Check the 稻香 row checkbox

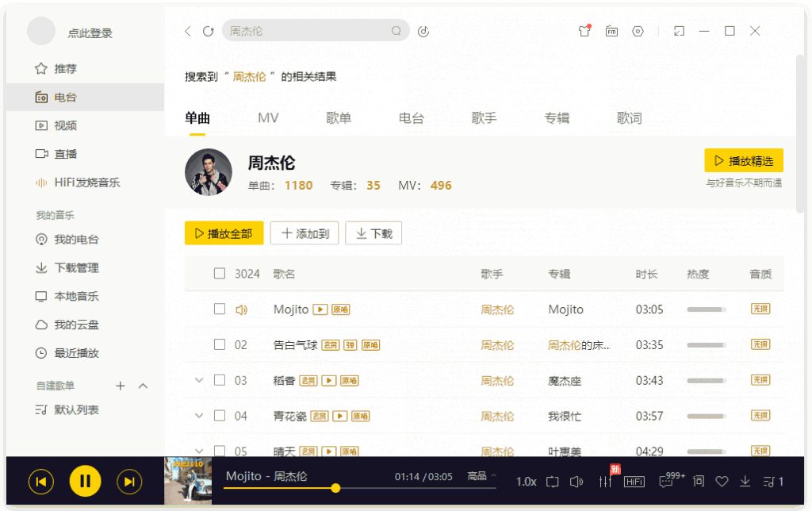coord(220,380)
